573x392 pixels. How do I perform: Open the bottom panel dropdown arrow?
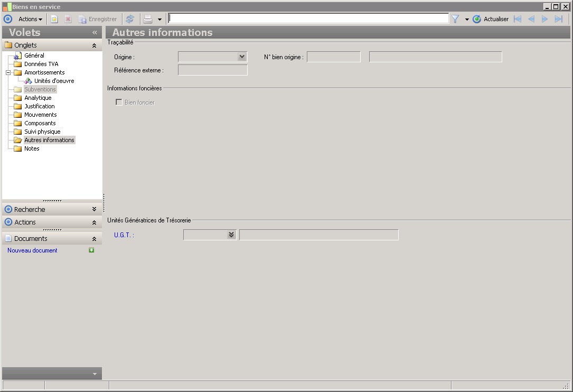coord(95,374)
